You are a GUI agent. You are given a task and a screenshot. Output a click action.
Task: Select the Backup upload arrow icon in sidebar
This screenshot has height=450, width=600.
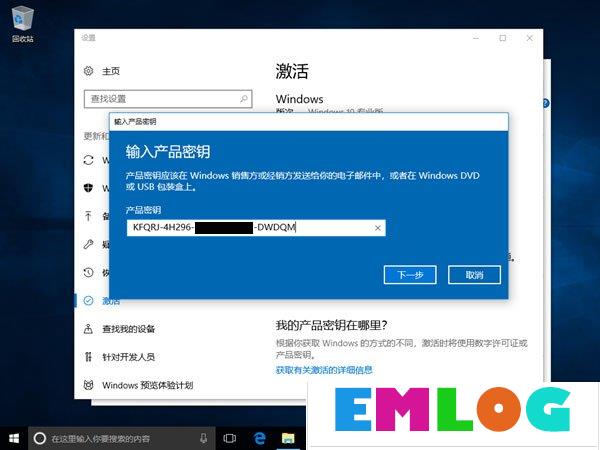tap(88, 216)
